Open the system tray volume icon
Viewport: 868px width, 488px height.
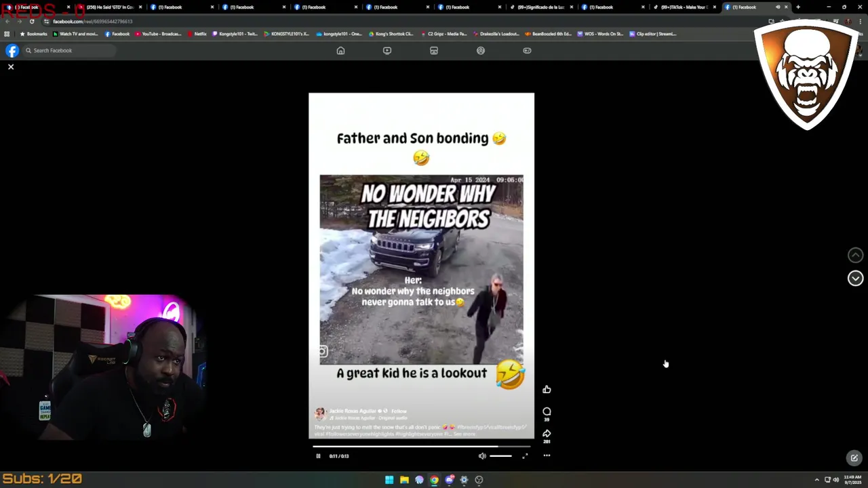pyautogui.click(x=835, y=480)
